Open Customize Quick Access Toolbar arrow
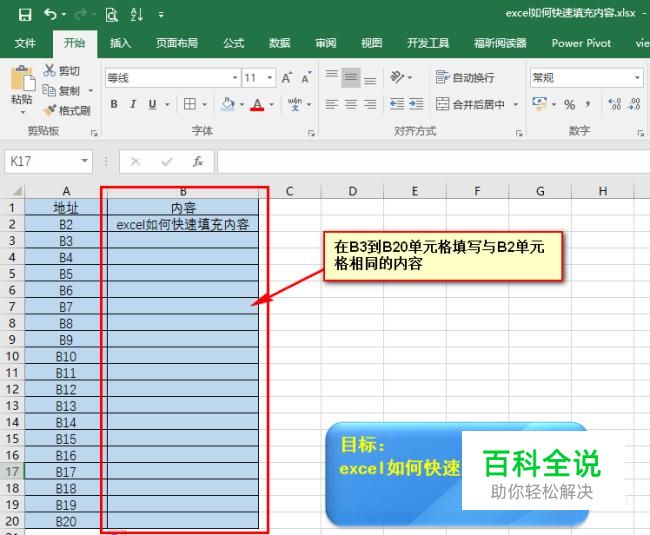Image resolution: width=650 pixels, height=535 pixels. (161, 15)
